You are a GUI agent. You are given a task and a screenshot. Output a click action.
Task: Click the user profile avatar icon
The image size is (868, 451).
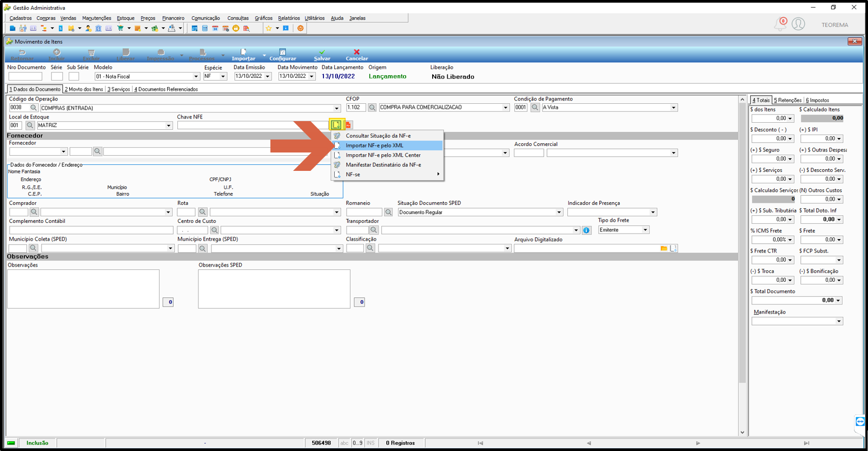[x=798, y=24]
